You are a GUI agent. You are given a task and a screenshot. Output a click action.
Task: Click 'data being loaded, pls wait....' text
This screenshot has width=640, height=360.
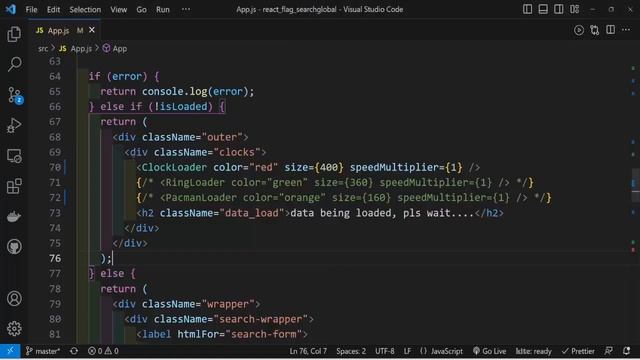[382, 213]
